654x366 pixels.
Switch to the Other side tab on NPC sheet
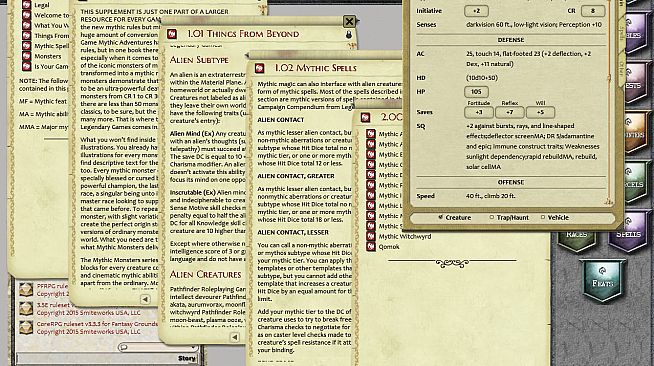[x=621, y=69]
